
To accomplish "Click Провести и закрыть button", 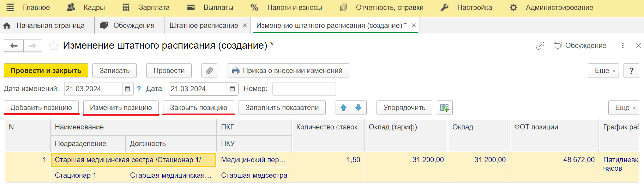I will pos(46,71).
